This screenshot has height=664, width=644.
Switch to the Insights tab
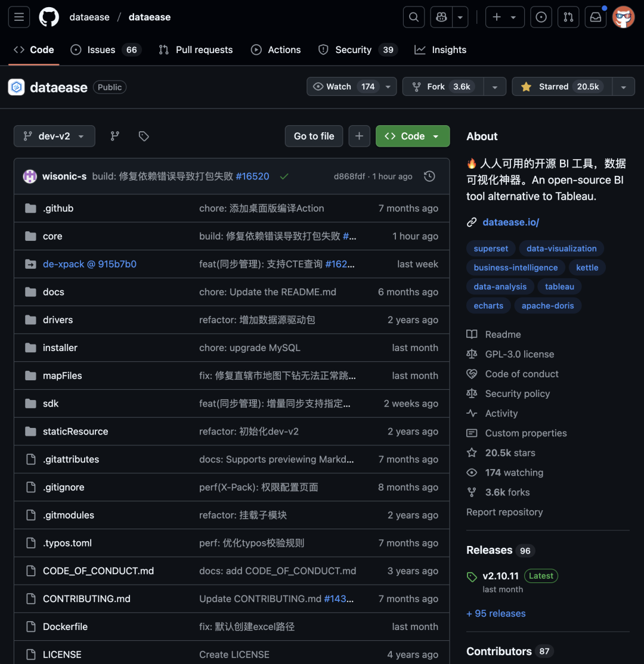tap(440, 49)
